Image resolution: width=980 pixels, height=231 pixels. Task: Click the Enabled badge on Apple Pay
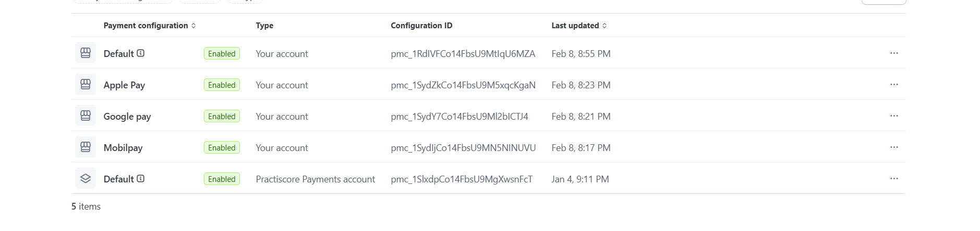coord(222,85)
